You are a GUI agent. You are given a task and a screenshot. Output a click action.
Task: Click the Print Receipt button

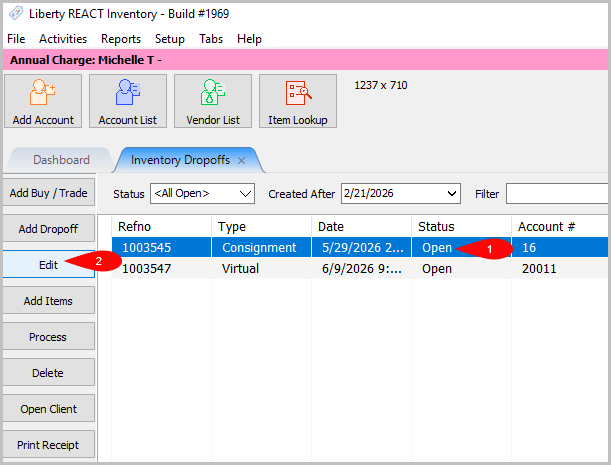click(x=49, y=445)
